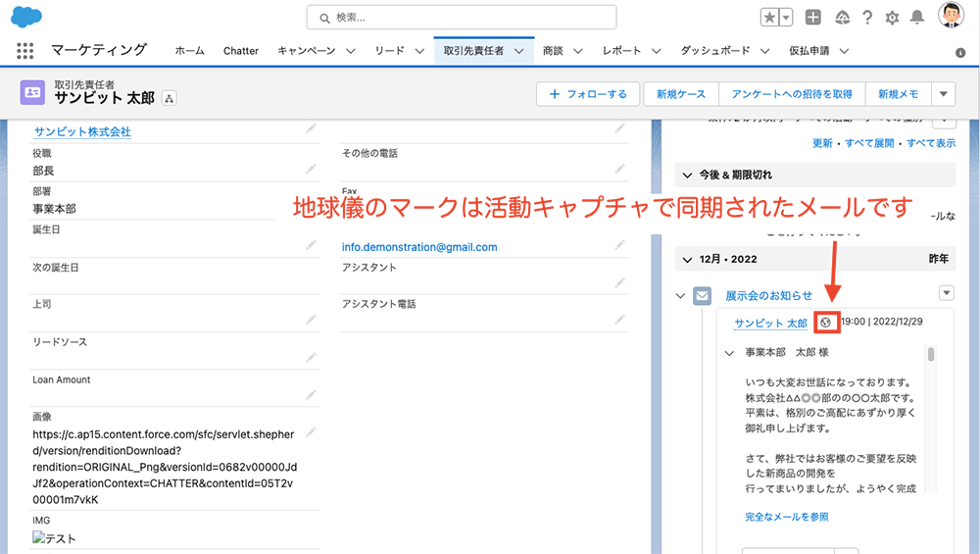Click in the 検索 search box
The image size is (980, 554).
coord(462,18)
